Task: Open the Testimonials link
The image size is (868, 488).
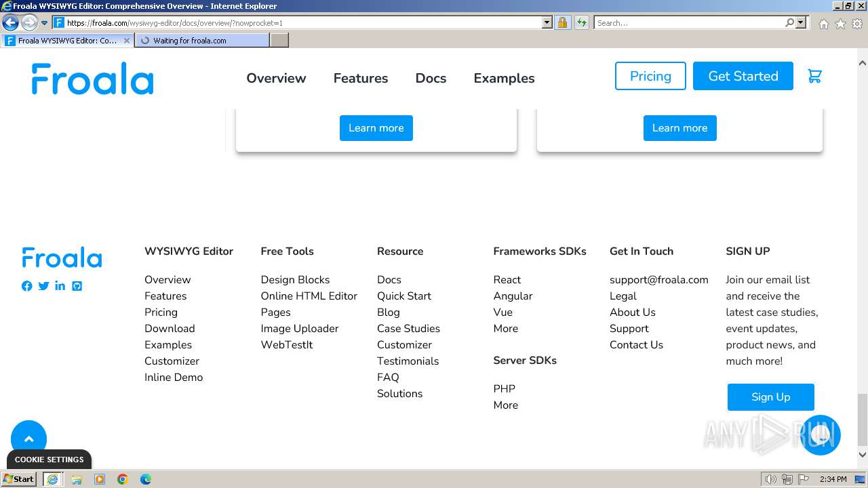Action: pos(408,361)
